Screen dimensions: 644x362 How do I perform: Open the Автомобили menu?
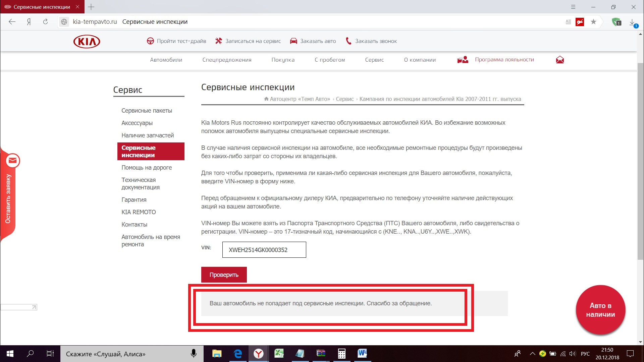166,60
